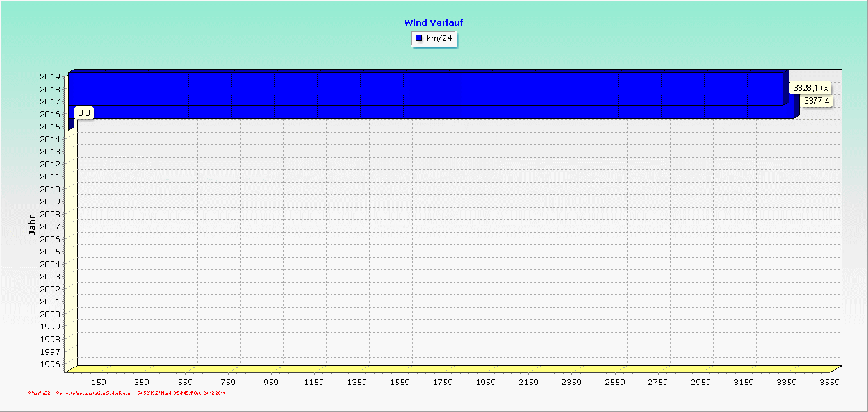The image size is (868, 412).
Task: Click the blue km/24 legend color box
Action: coord(419,38)
